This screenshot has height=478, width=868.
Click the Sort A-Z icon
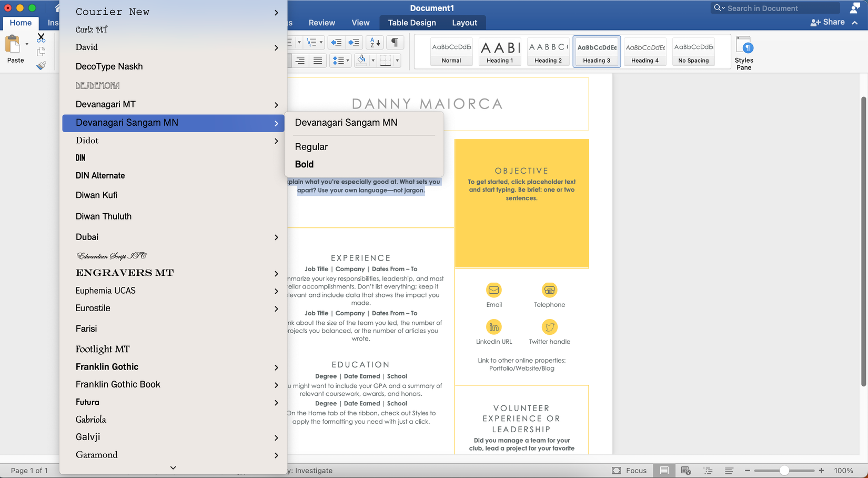click(375, 43)
